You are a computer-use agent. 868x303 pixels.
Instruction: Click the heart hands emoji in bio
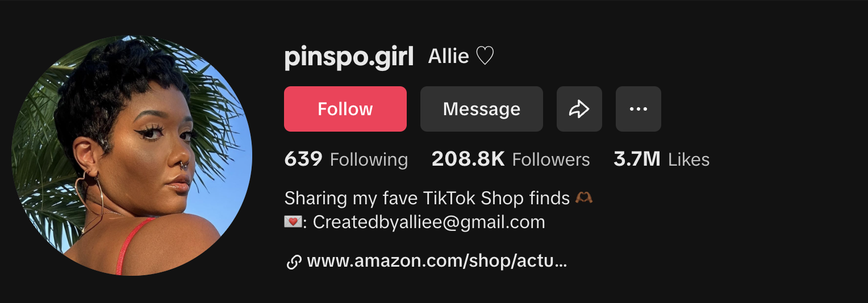click(x=584, y=198)
